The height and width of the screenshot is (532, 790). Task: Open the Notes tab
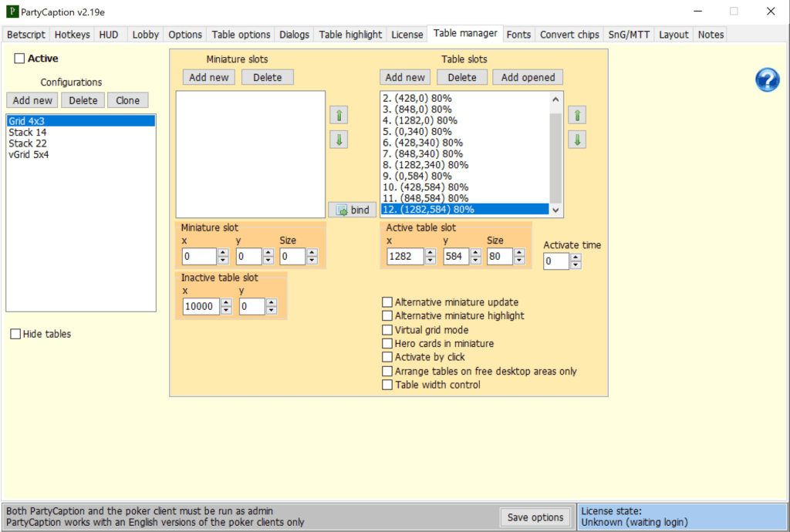point(711,34)
